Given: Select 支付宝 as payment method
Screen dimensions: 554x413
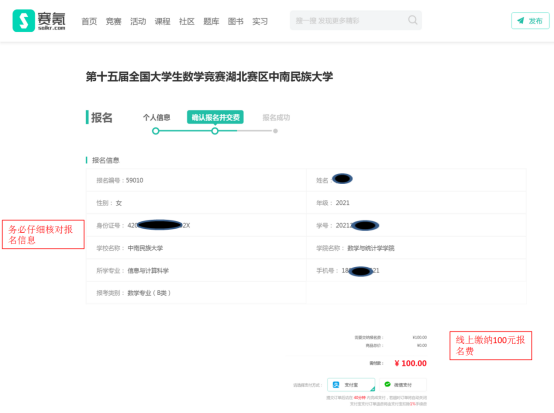Looking at the screenshot, I should [x=351, y=385].
